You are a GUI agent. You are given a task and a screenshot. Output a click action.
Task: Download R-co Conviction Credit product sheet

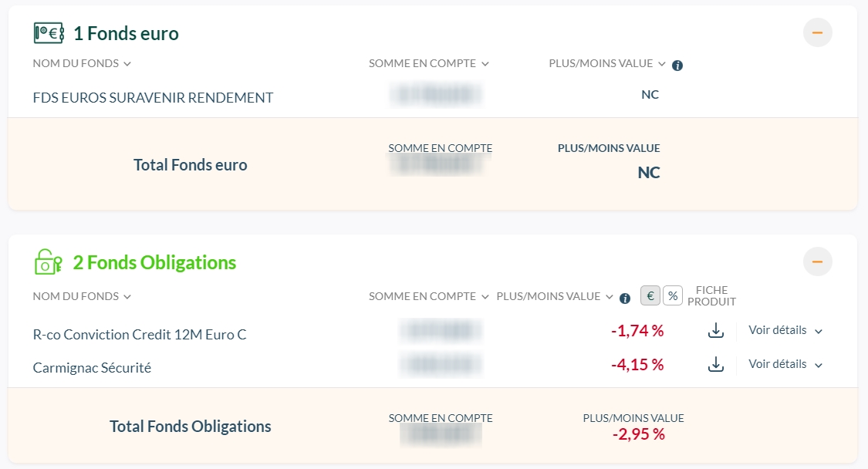(x=716, y=331)
